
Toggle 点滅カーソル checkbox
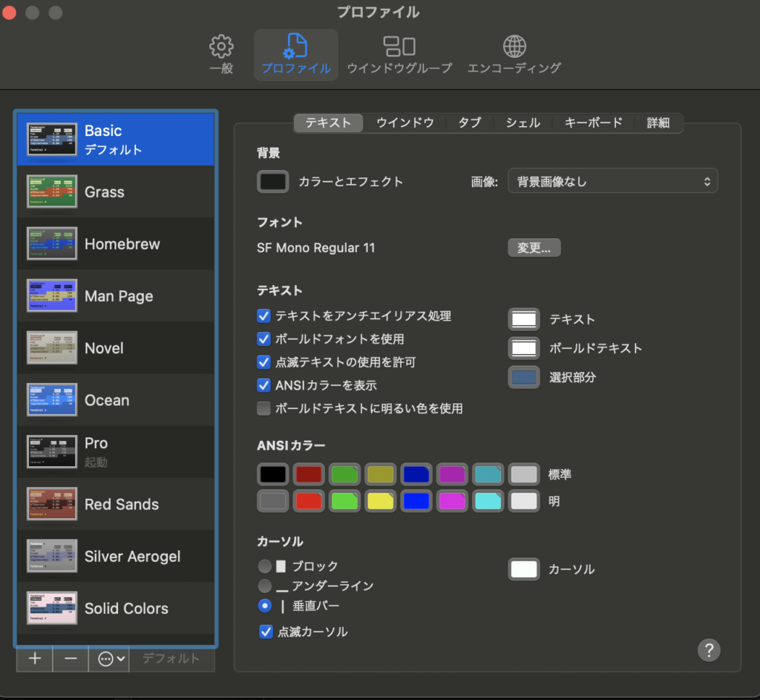click(266, 632)
